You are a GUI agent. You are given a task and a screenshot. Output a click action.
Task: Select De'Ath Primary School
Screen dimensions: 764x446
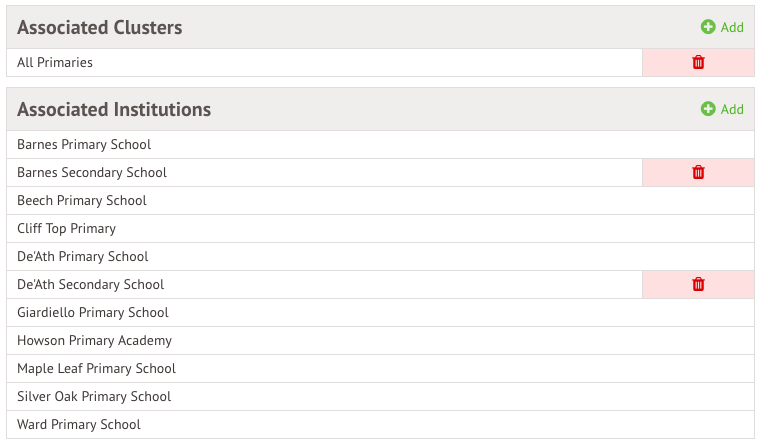(x=83, y=257)
